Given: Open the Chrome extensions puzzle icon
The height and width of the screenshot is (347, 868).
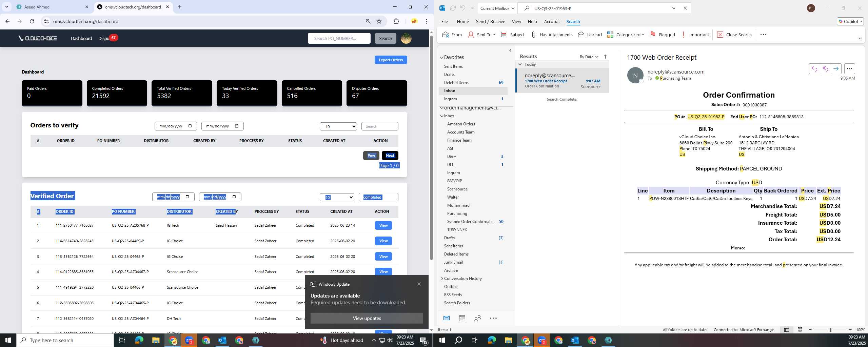Looking at the screenshot, I should [x=396, y=21].
